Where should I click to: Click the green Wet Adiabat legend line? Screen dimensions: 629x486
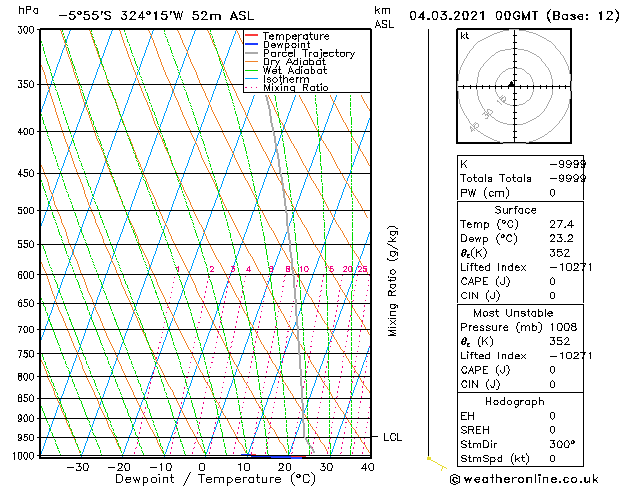coord(252,70)
